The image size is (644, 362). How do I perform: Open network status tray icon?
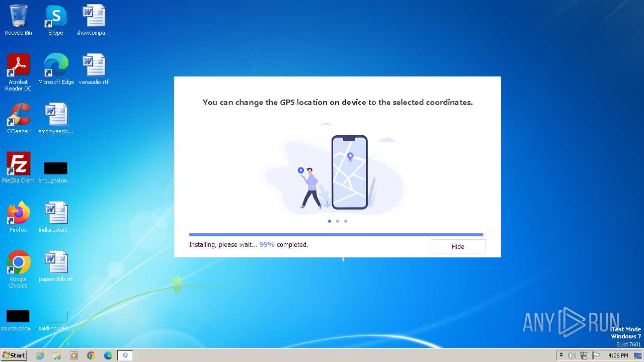tap(584, 355)
